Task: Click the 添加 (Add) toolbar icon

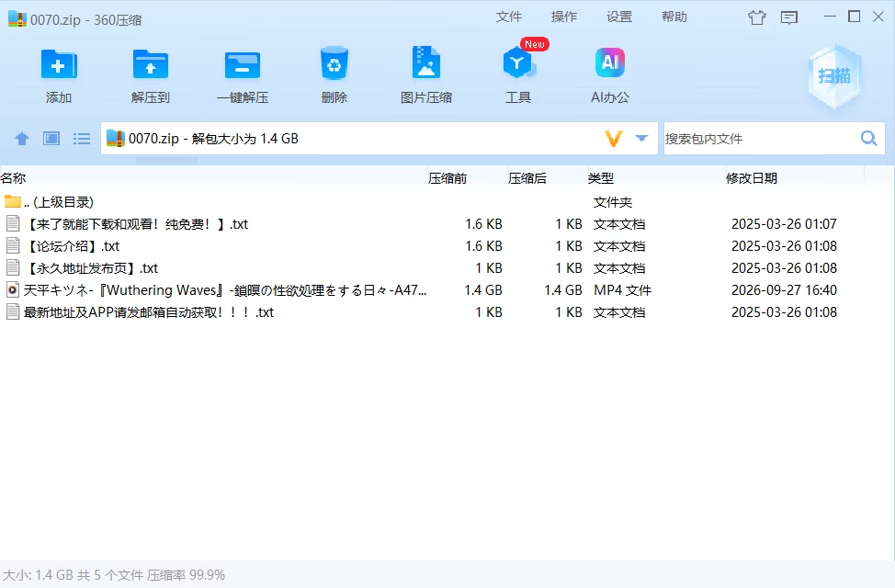Action: click(58, 64)
